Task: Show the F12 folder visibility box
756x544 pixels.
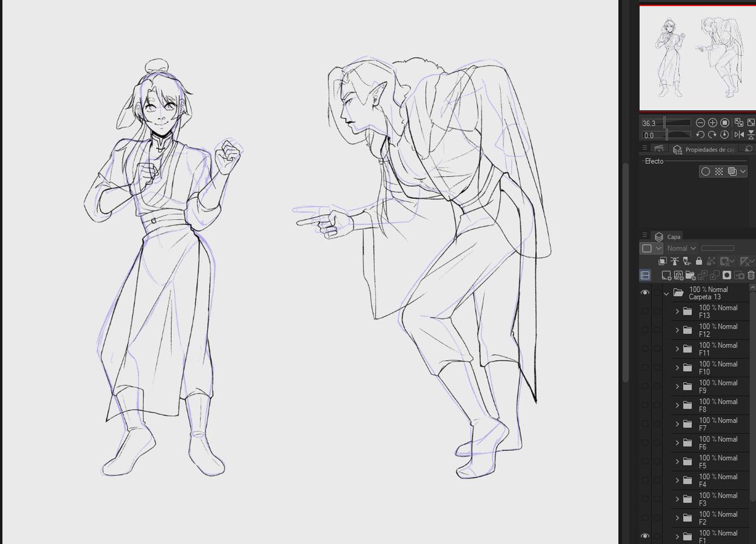Action: [x=645, y=330]
